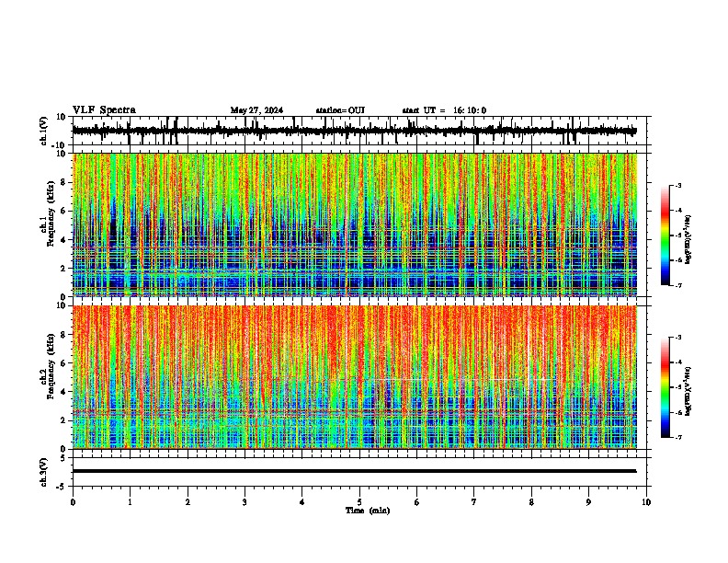Image resolution: width=728 pixels, height=563 pixels.
Task: Click the '4' kHz tick of ch.2 spectrogram
Action: [x=63, y=392]
